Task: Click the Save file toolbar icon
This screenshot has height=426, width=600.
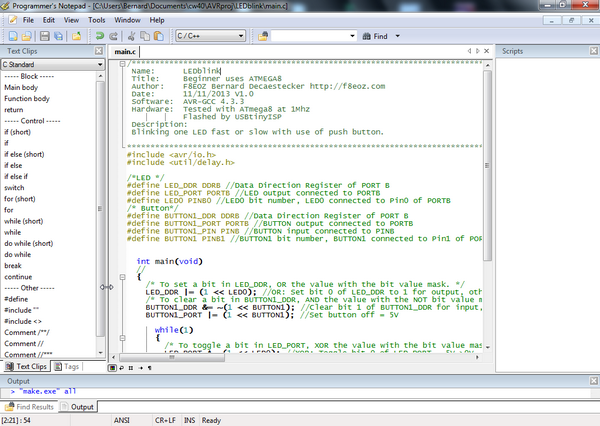Action: pyautogui.click(x=46, y=36)
